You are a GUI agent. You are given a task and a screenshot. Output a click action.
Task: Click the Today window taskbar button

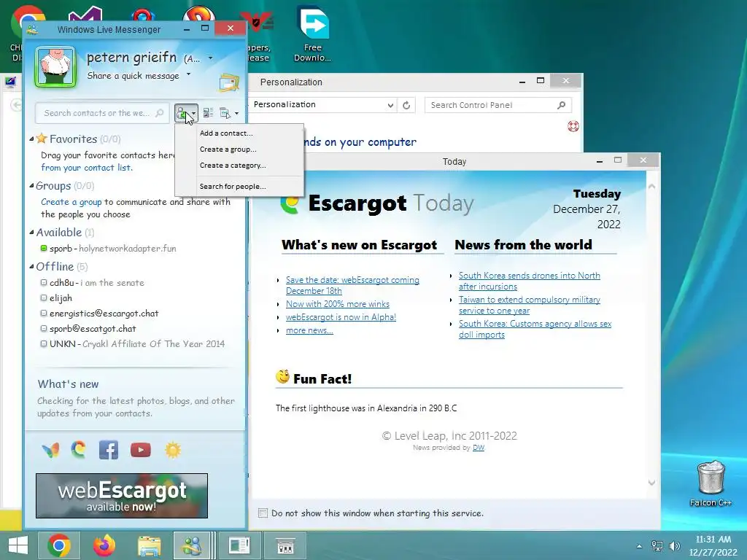239,545
